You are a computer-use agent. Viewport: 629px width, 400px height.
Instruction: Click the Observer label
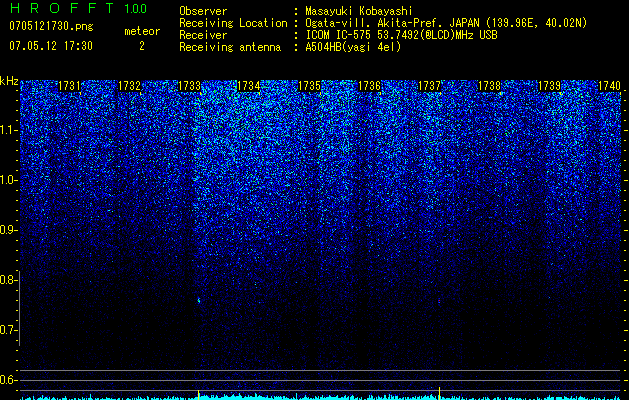[203, 11]
